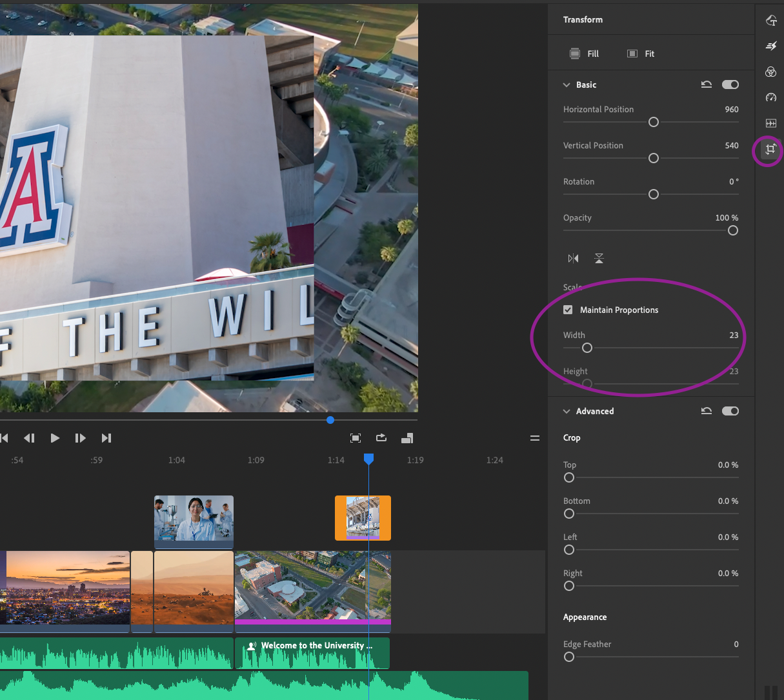Select the Transform crop icon in sidebar
This screenshot has width=784, height=700.
point(770,150)
